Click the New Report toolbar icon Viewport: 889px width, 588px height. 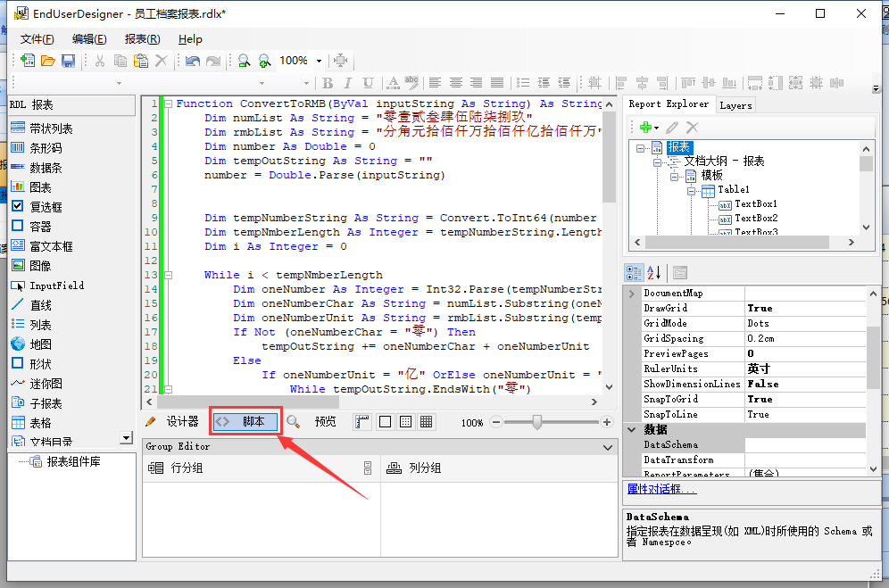click(27, 61)
